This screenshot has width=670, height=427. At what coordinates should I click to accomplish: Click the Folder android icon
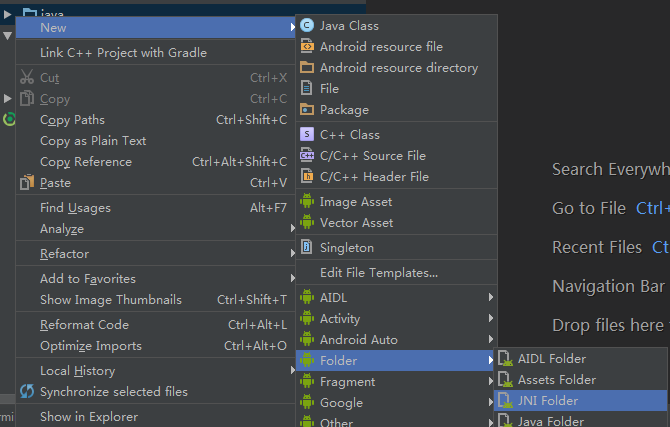tap(307, 359)
